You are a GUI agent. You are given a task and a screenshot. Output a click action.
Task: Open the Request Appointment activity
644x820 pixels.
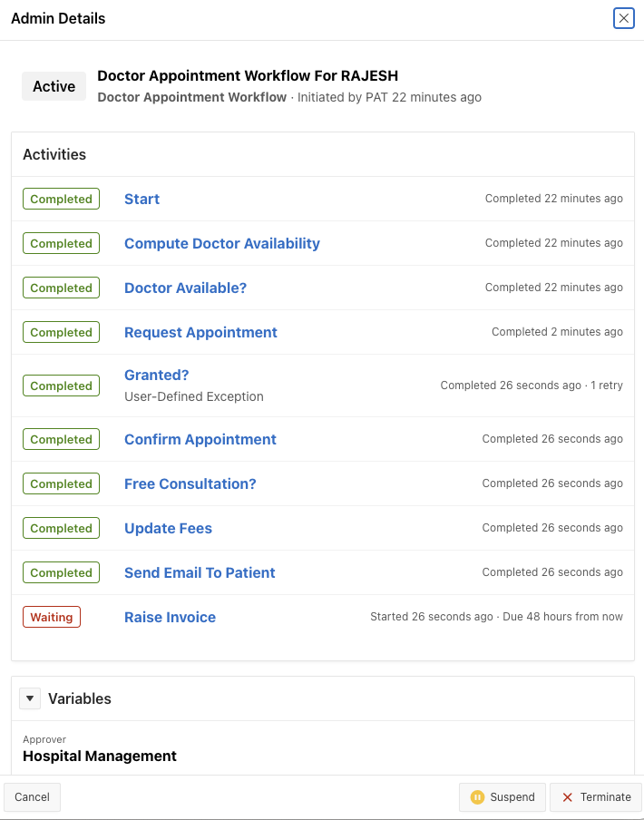200,333
